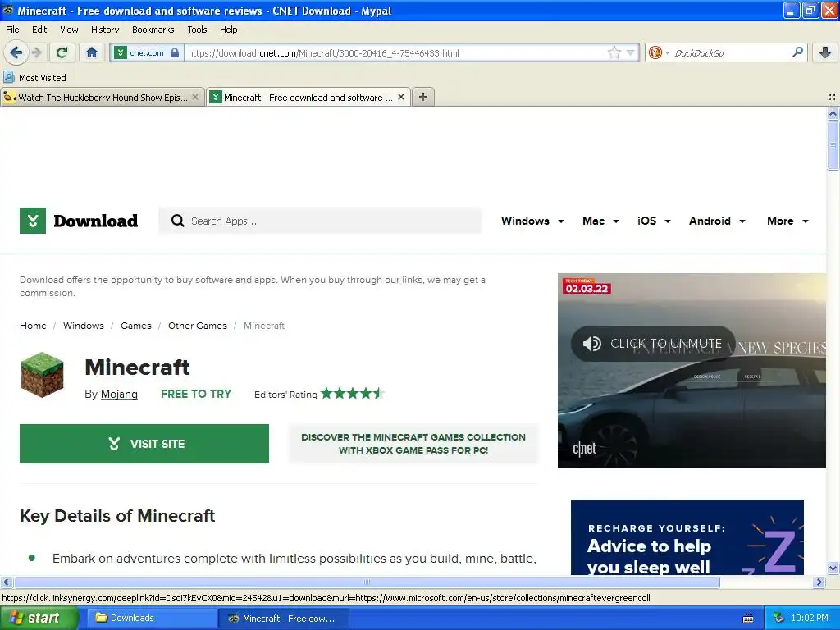
Task: Click the green CNET Download logo icon
Action: (33, 221)
